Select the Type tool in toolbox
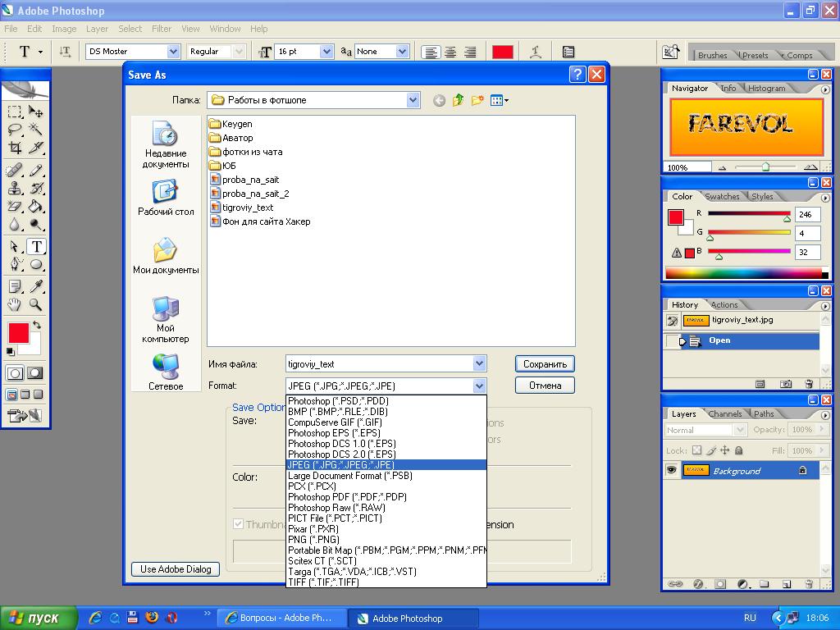 tap(36, 246)
